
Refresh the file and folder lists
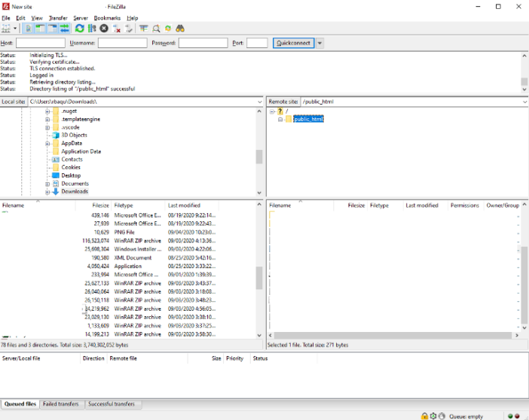tap(80, 29)
